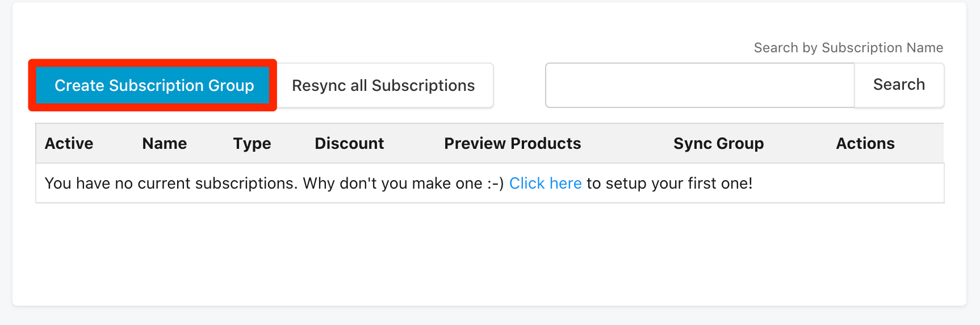The image size is (980, 325).
Task: Focus the subscription name search field
Action: [x=700, y=85]
